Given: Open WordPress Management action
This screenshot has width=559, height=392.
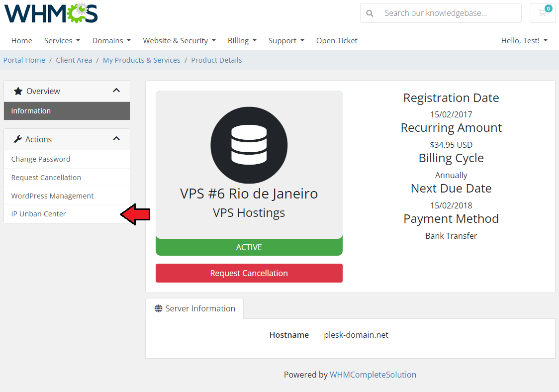Looking at the screenshot, I should click(67, 196).
